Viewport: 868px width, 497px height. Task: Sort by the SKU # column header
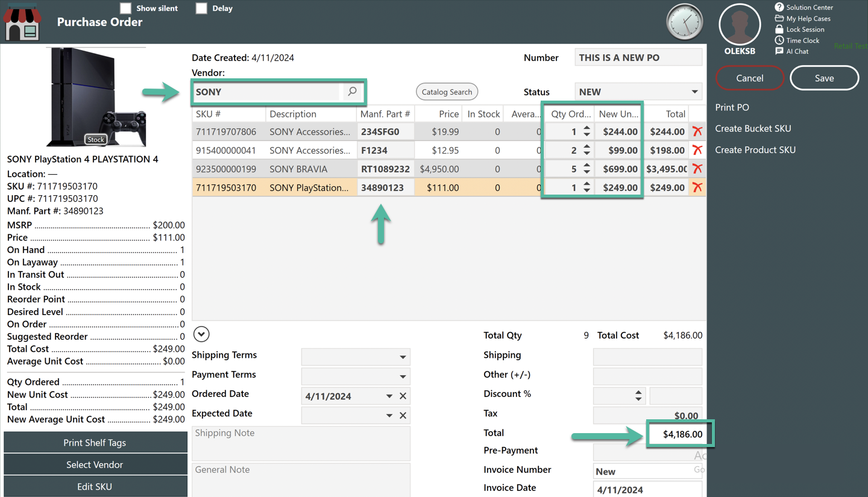point(229,114)
